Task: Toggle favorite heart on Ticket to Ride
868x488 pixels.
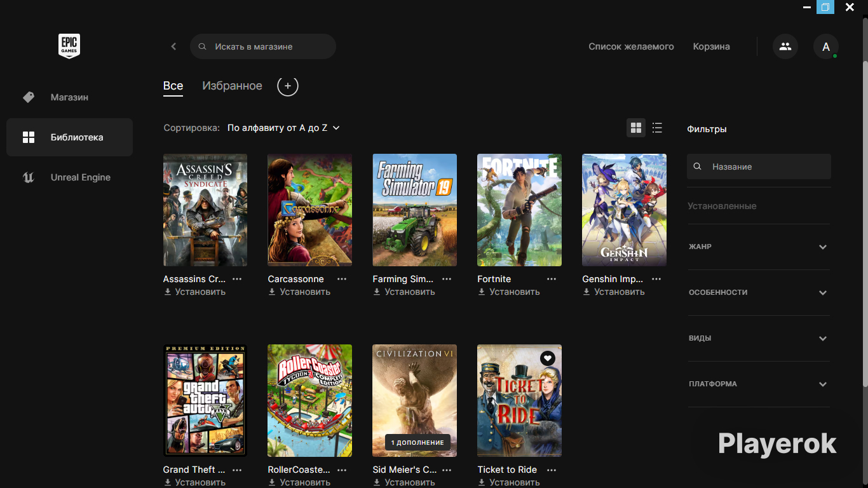Action: click(548, 358)
